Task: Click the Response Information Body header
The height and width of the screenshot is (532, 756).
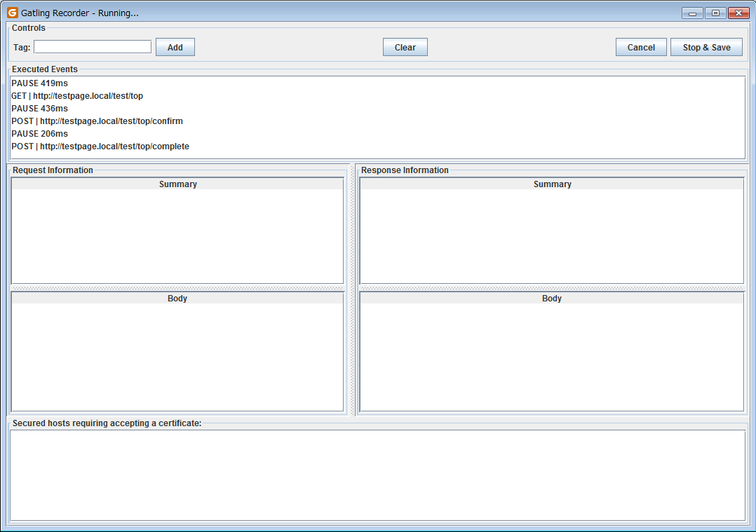Action: pyautogui.click(x=552, y=299)
